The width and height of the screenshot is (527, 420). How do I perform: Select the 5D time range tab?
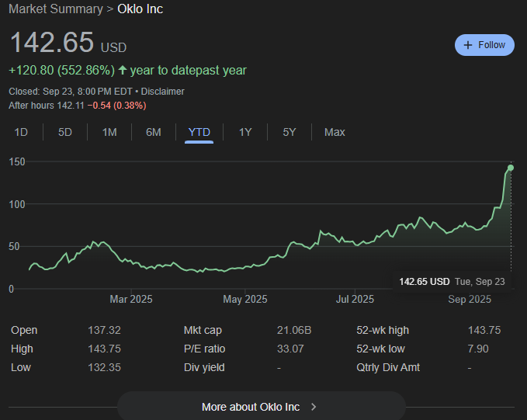pyautogui.click(x=65, y=132)
